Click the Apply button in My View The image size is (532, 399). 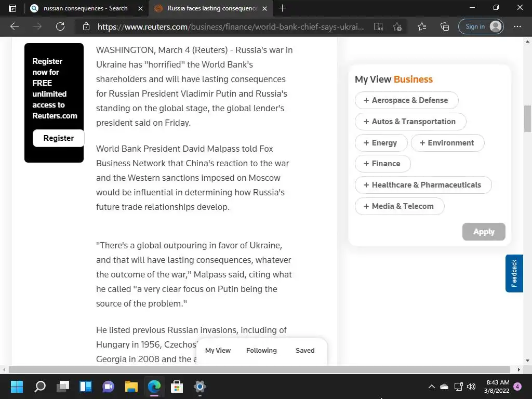484,232
